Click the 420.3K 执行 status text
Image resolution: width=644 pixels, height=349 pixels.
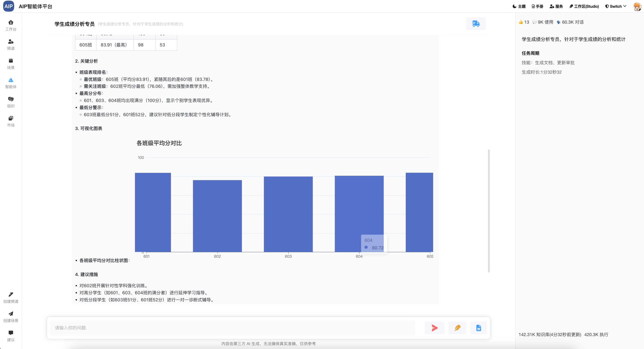(x=596, y=334)
